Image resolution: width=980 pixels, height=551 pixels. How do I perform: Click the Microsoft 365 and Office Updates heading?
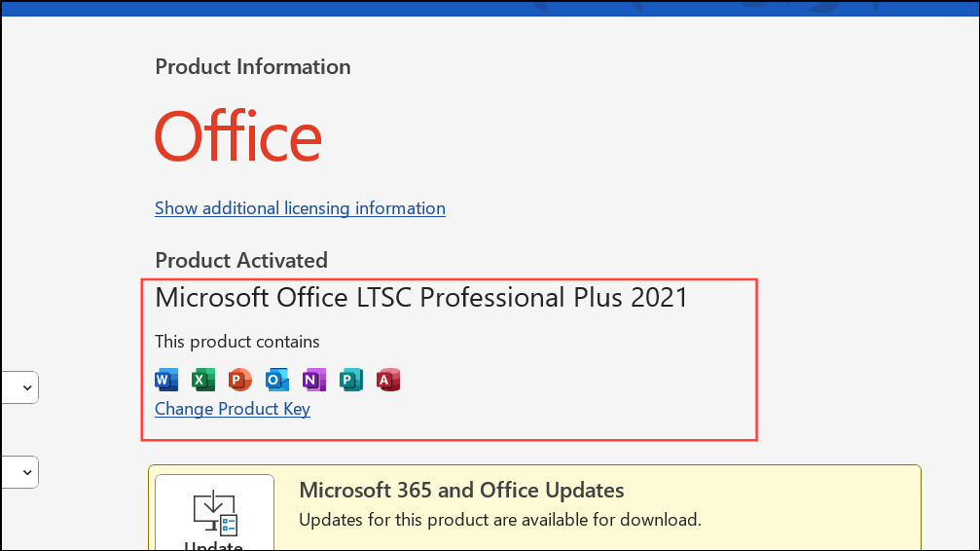(x=461, y=490)
